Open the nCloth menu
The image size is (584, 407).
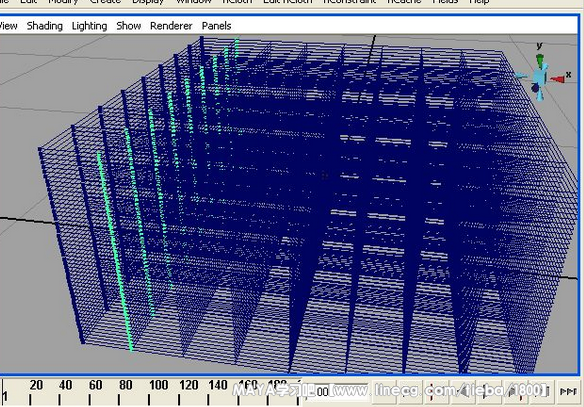[x=237, y=2]
